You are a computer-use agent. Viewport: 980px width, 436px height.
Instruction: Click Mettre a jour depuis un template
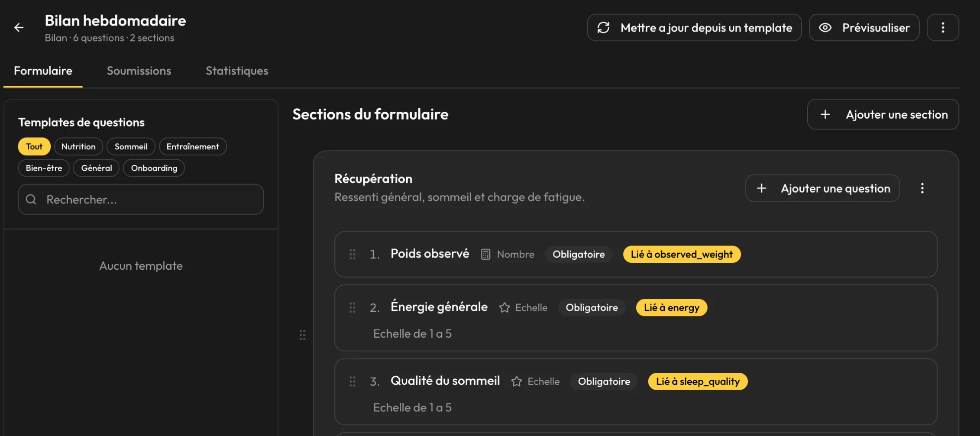(x=694, y=28)
